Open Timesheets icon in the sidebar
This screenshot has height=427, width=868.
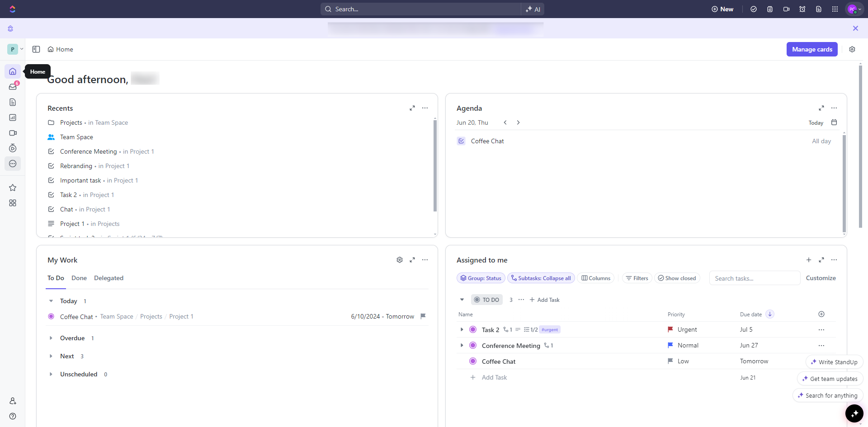pyautogui.click(x=13, y=148)
